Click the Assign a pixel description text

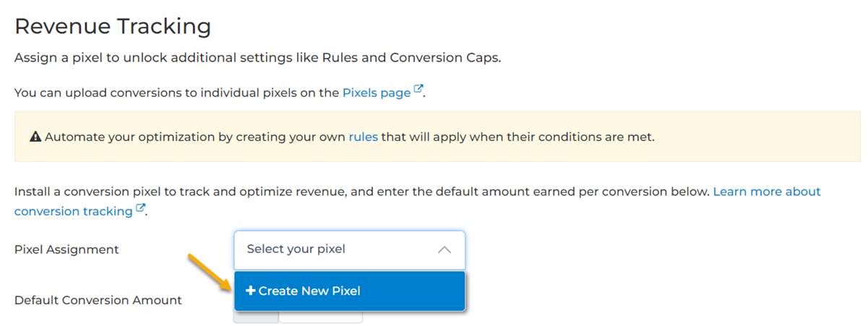click(x=257, y=58)
